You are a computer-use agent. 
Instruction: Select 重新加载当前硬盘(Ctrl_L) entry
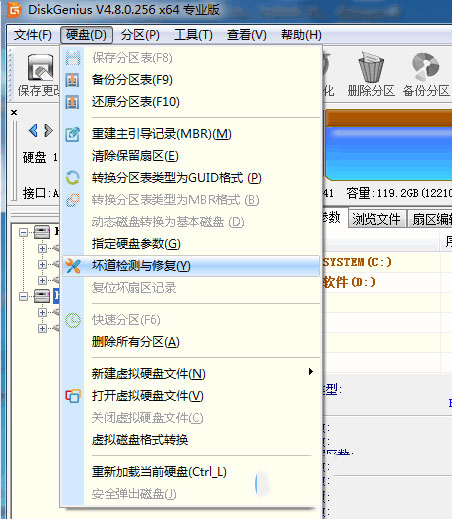point(191,472)
